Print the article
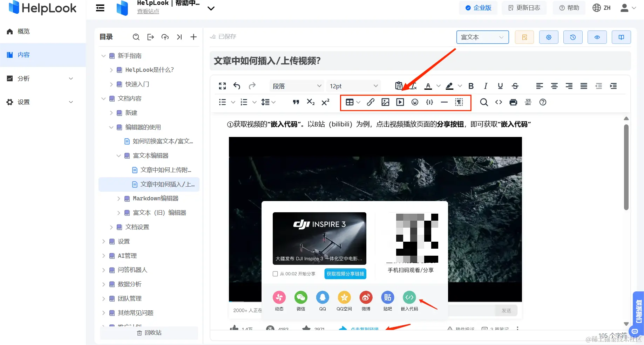This screenshot has width=644, height=345. [513, 102]
